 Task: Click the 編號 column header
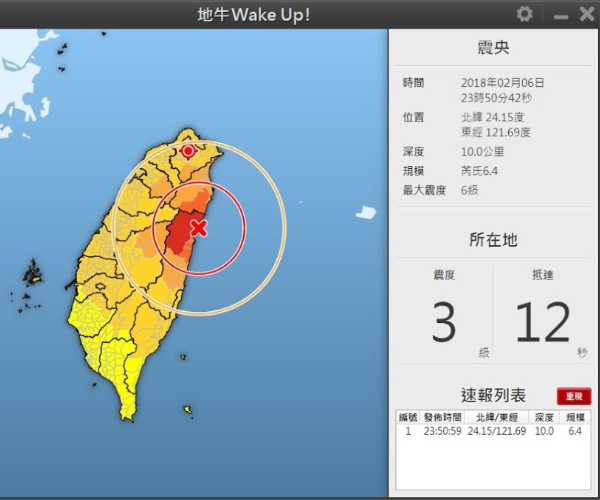click(407, 417)
